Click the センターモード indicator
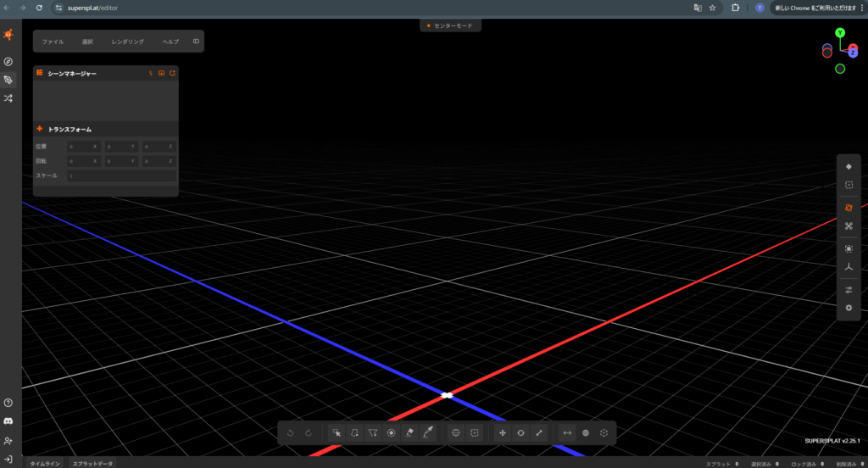868x468 pixels. (x=450, y=25)
